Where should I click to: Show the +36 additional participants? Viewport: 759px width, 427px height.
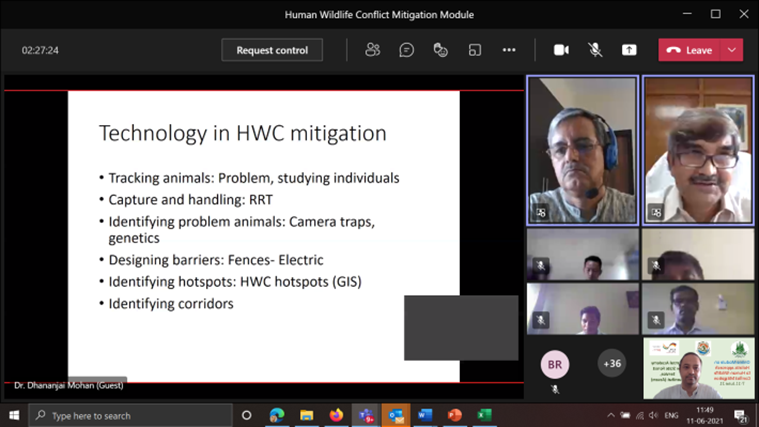[x=611, y=363]
